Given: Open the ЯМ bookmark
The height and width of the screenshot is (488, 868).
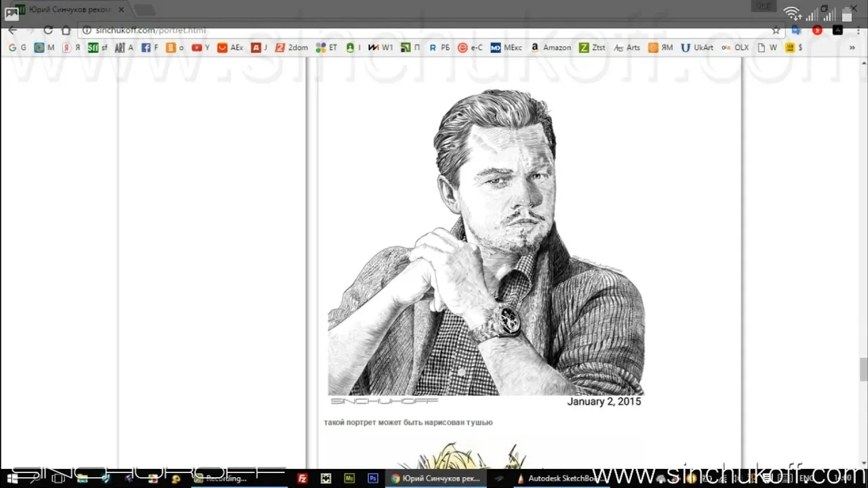Looking at the screenshot, I should click(x=660, y=47).
